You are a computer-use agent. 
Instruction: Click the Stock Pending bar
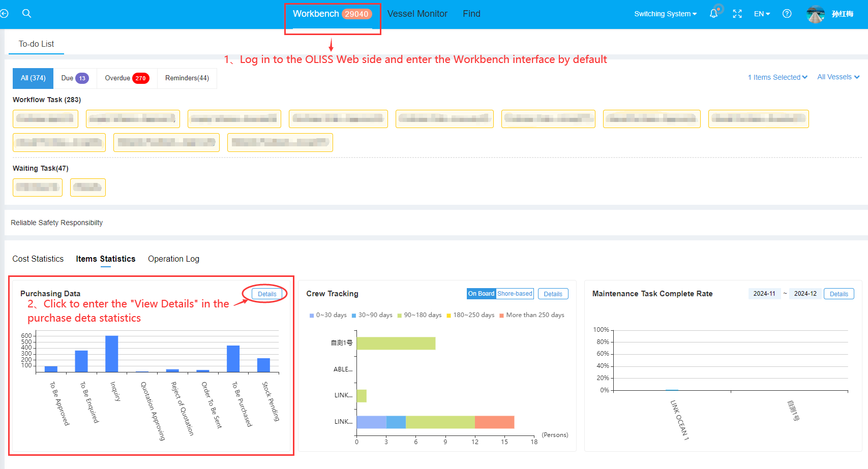click(263, 365)
